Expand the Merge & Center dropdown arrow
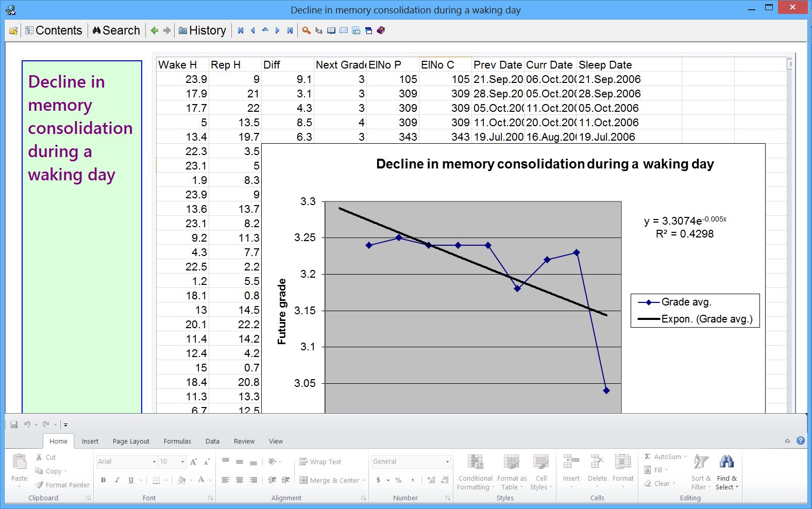 pyautogui.click(x=364, y=481)
